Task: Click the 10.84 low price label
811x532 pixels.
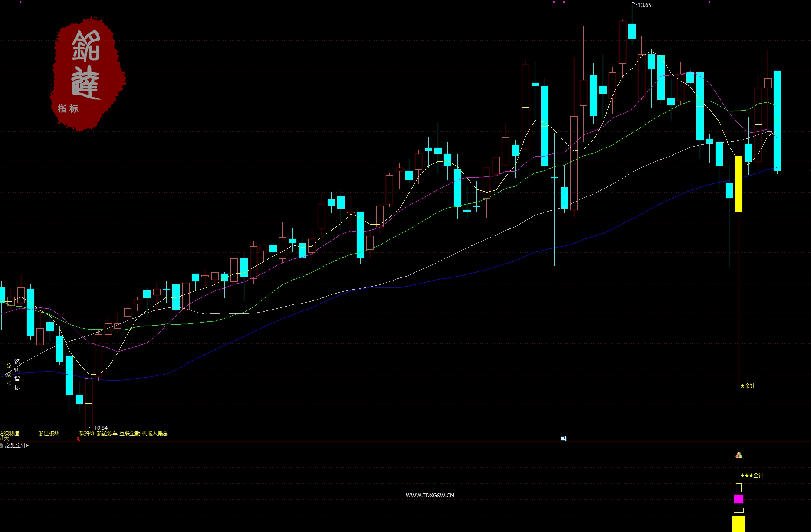Action: point(101,428)
